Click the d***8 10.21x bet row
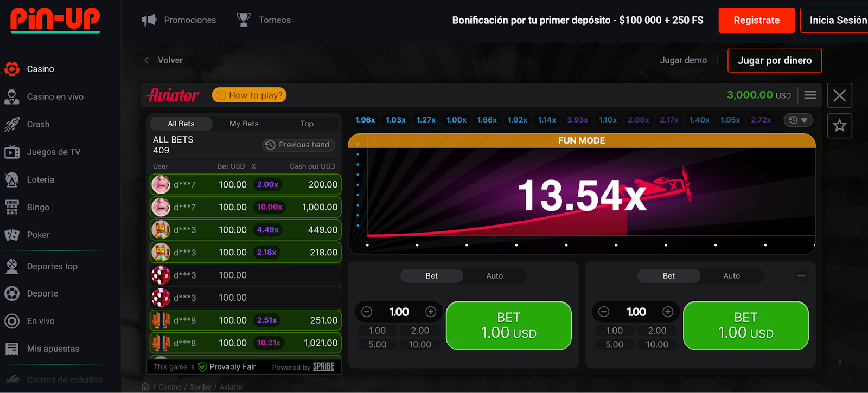868x393 pixels. (x=246, y=343)
